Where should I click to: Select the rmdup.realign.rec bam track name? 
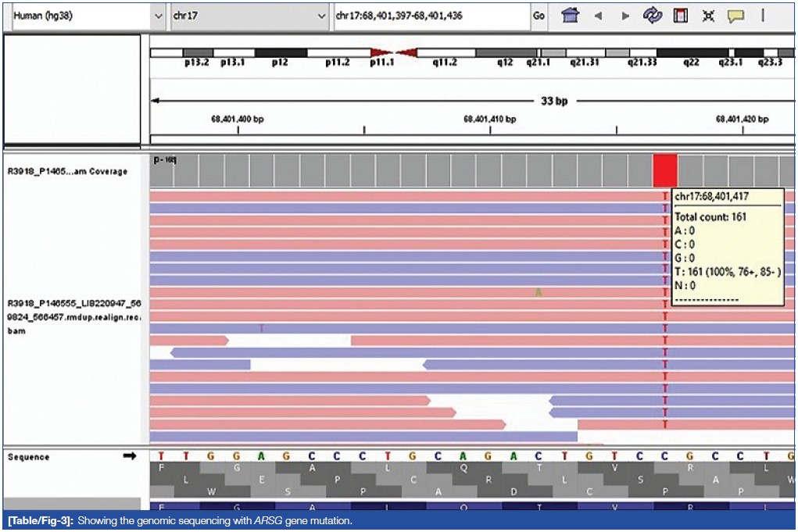(72, 317)
